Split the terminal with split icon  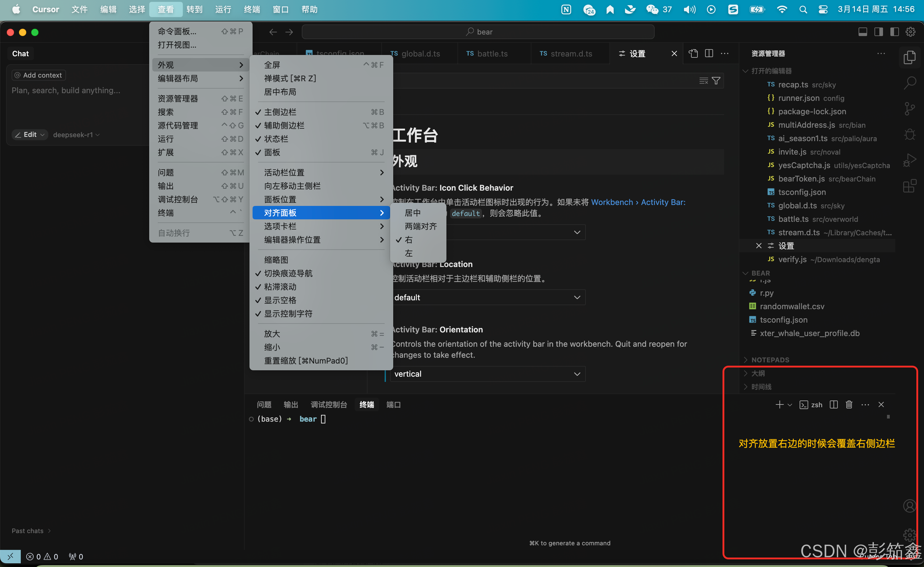coord(833,404)
